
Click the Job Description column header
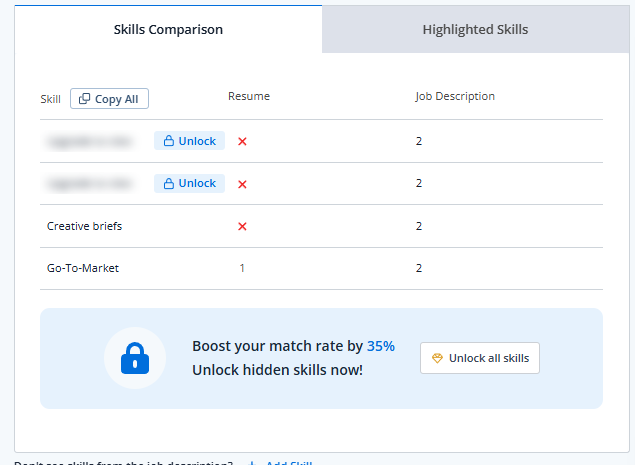click(x=455, y=96)
